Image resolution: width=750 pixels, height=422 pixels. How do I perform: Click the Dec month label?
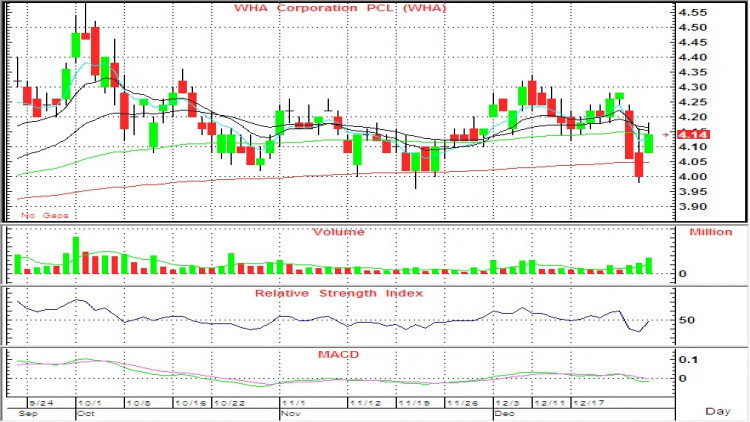coord(505,413)
